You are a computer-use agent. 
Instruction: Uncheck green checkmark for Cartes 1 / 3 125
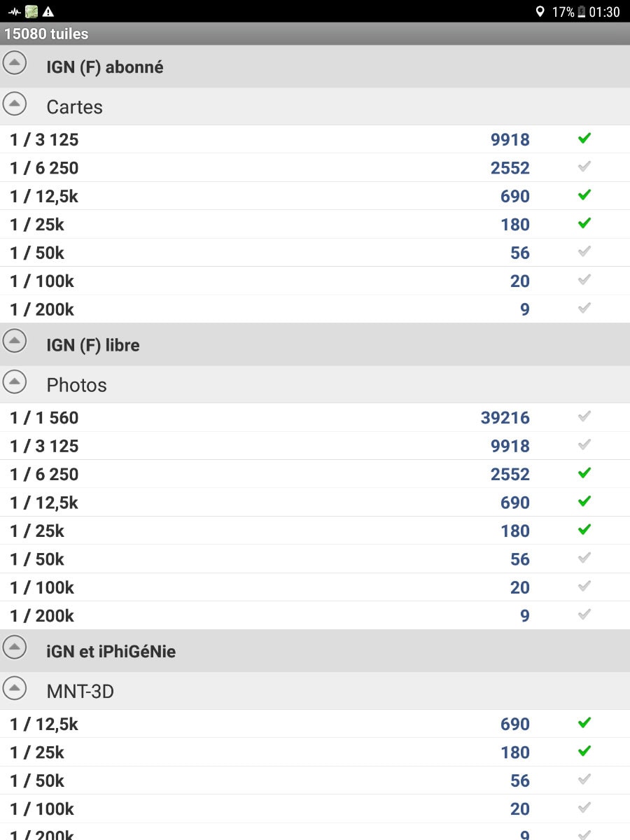pos(584,139)
